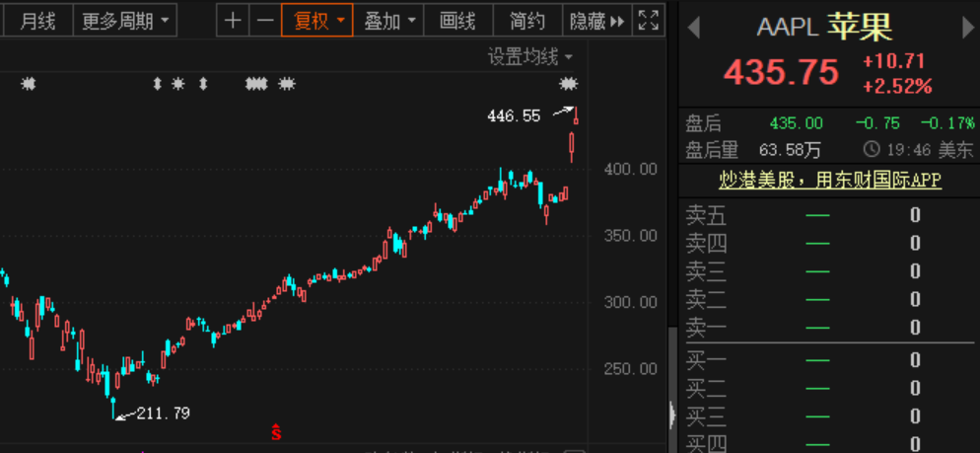
Task: Select the 买一 bid row
Action: 830,360
